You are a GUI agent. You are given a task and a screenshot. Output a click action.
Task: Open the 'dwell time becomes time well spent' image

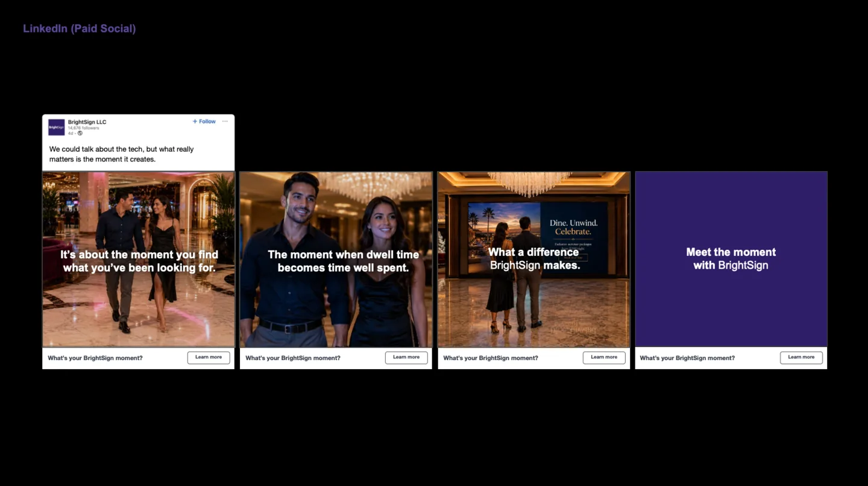click(x=336, y=260)
